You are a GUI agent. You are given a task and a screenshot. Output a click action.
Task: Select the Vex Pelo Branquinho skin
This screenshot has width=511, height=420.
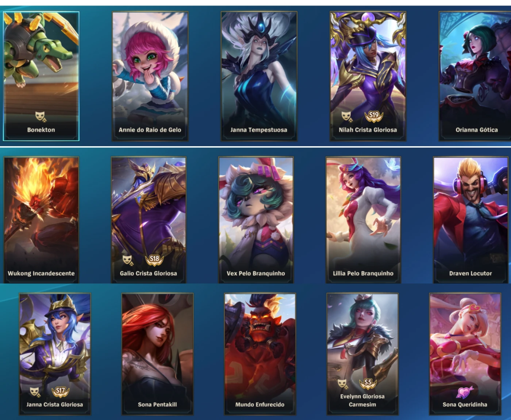pos(256,220)
